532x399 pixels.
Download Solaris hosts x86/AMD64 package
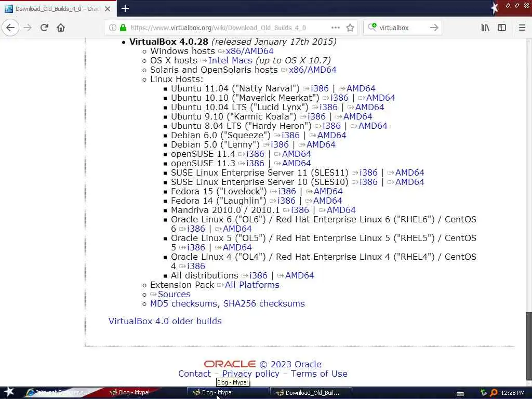[312, 70]
